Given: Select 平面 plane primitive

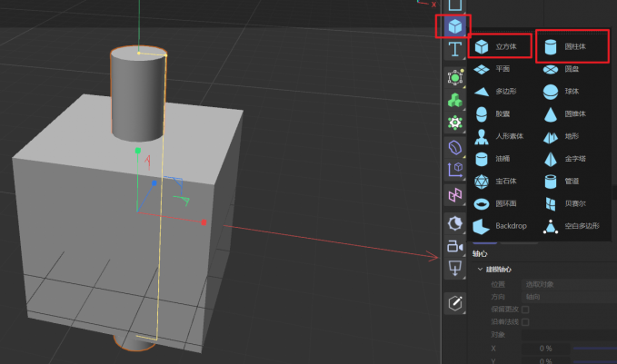Looking at the screenshot, I should [492, 69].
